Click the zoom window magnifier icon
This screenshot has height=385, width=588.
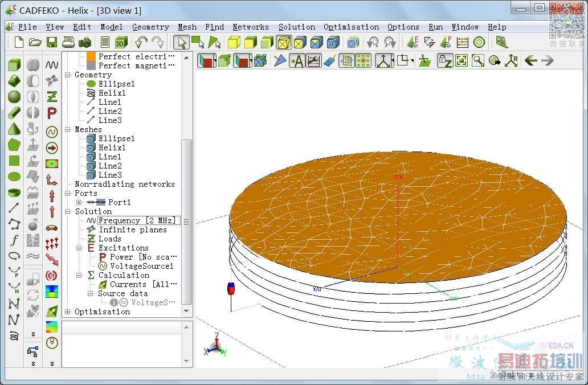(x=477, y=61)
